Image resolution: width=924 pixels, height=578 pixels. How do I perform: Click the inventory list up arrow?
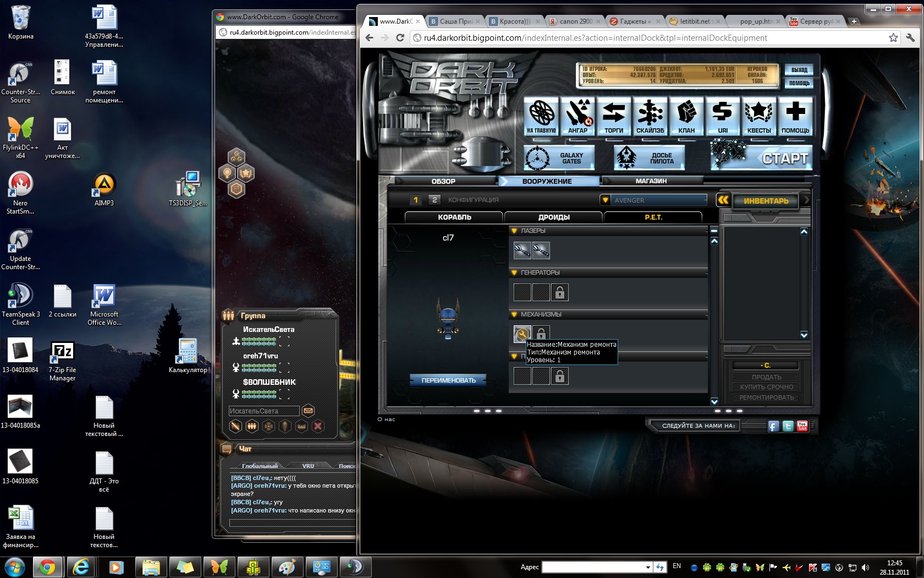[x=804, y=232]
